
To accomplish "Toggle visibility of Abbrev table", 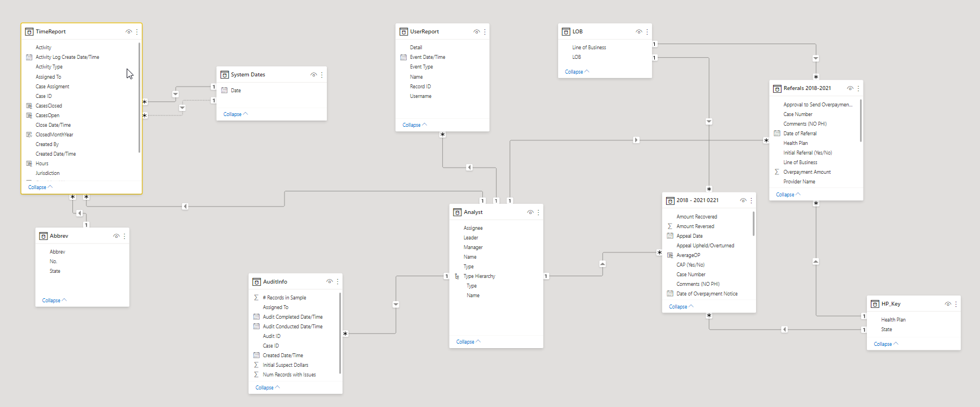I will coord(116,236).
